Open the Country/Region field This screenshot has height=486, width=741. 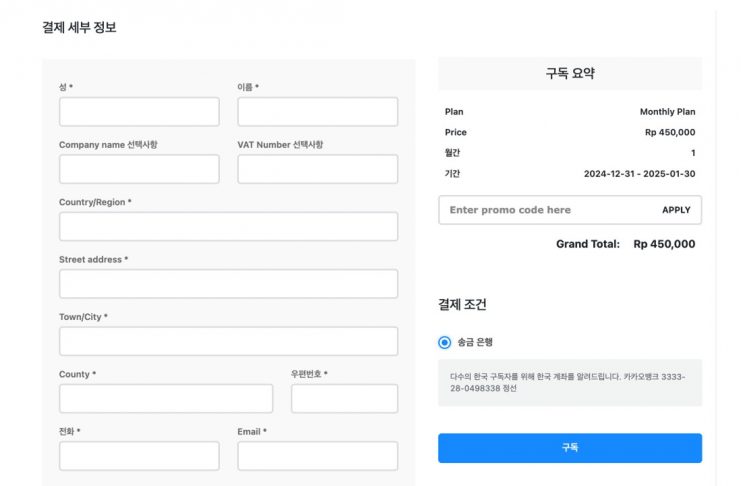point(228,226)
